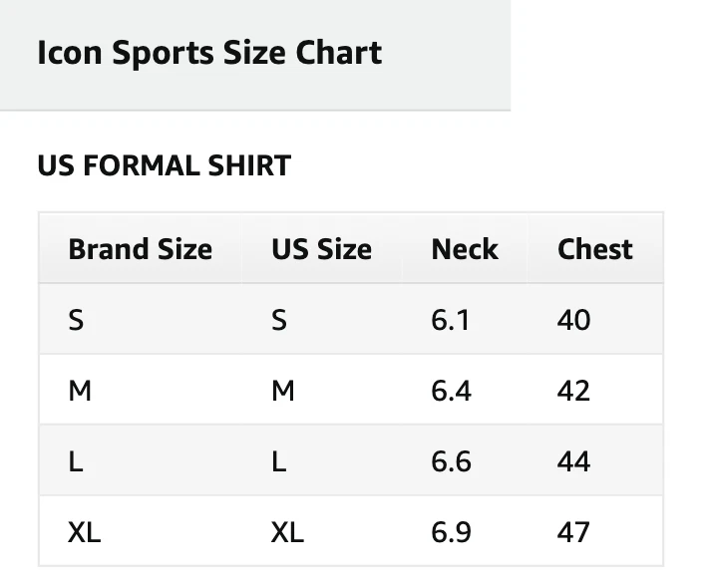Click the Neck column header
Screen dimensions: 712x588
pos(465,249)
